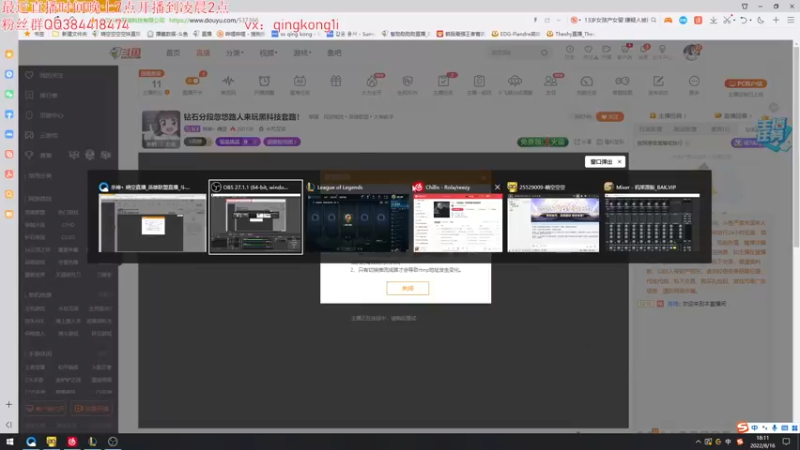Click the taskbar clock showing 18:11

point(763,442)
